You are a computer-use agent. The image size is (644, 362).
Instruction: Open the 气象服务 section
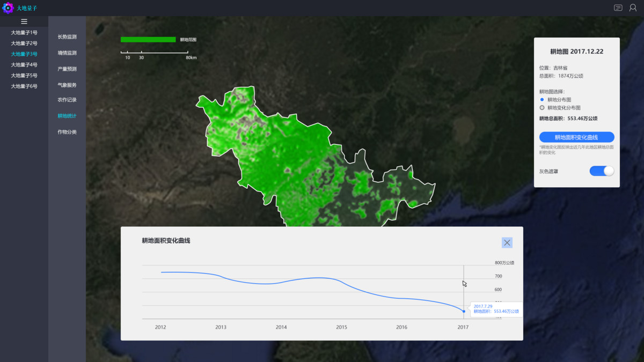click(x=67, y=85)
